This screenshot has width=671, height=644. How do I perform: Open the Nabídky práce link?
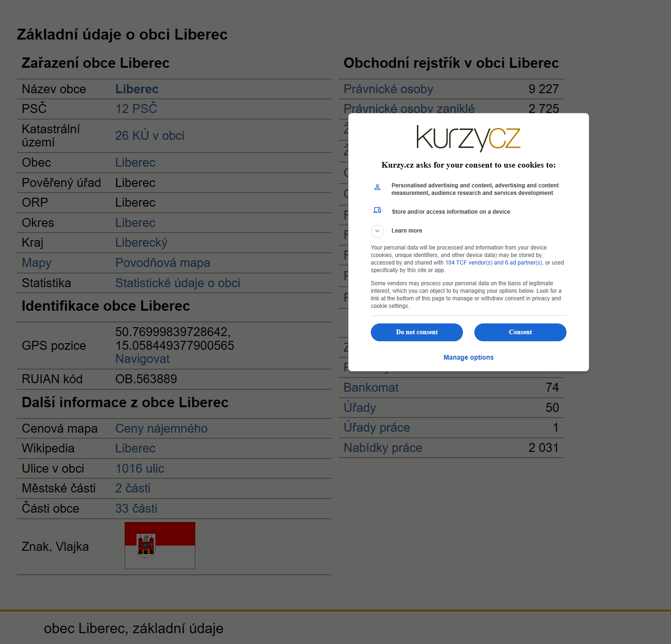tap(383, 448)
